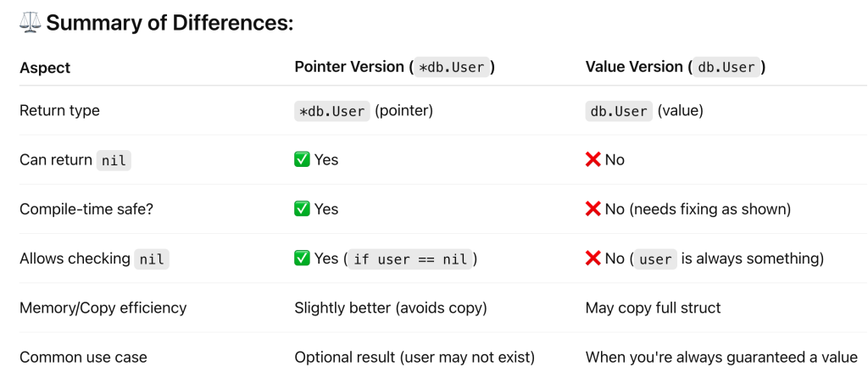Click the db.User code chip in Value Version header
The height and width of the screenshot is (378, 868).
coord(725,67)
